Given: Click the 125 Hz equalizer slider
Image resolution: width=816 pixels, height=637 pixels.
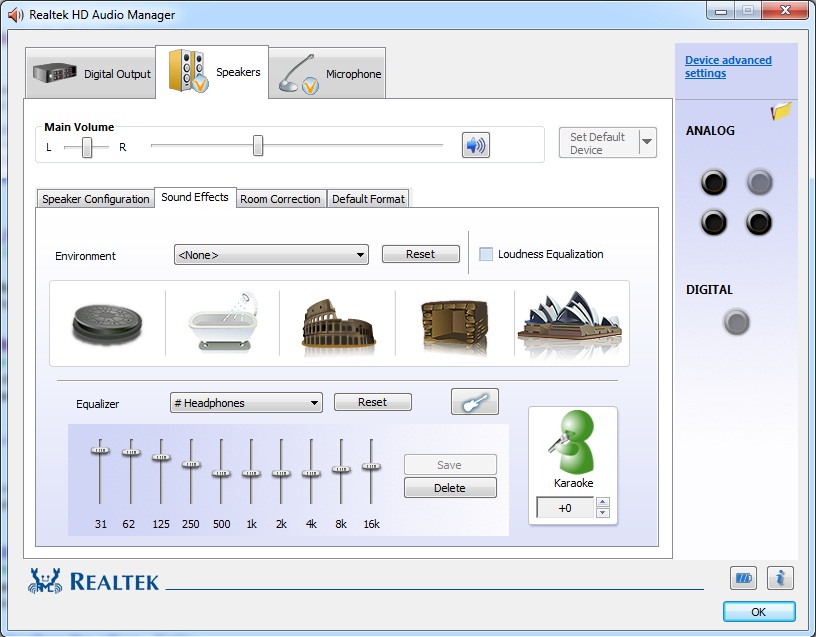Looking at the screenshot, I should (x=161, y=457).
